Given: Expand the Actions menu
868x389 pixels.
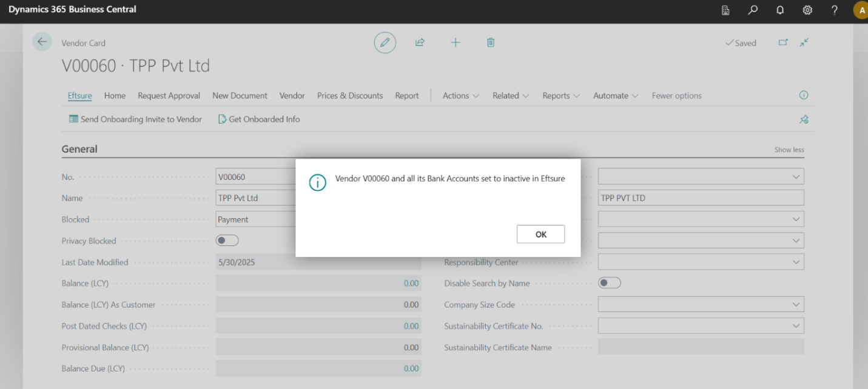Looking at the screenshot, I should [461, 96].
